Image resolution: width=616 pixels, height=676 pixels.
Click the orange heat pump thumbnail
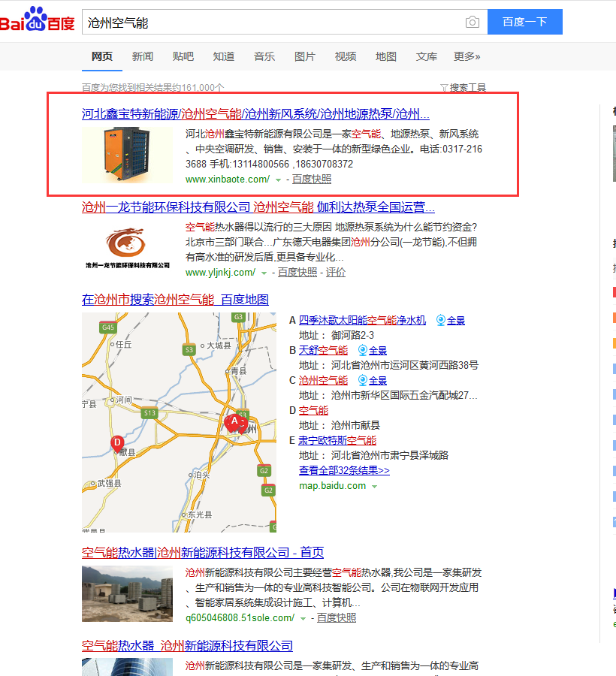127,155
